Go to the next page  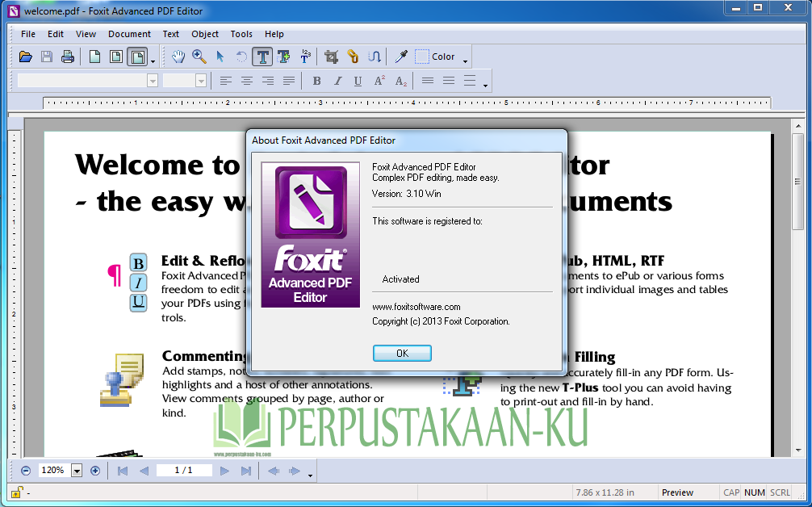click(224, 471)
